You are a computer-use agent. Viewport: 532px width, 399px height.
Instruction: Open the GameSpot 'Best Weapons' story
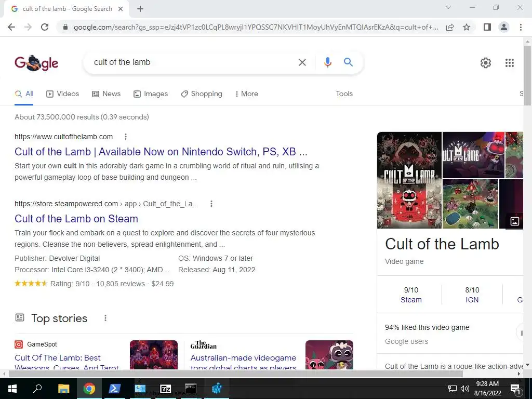point(67,362)
